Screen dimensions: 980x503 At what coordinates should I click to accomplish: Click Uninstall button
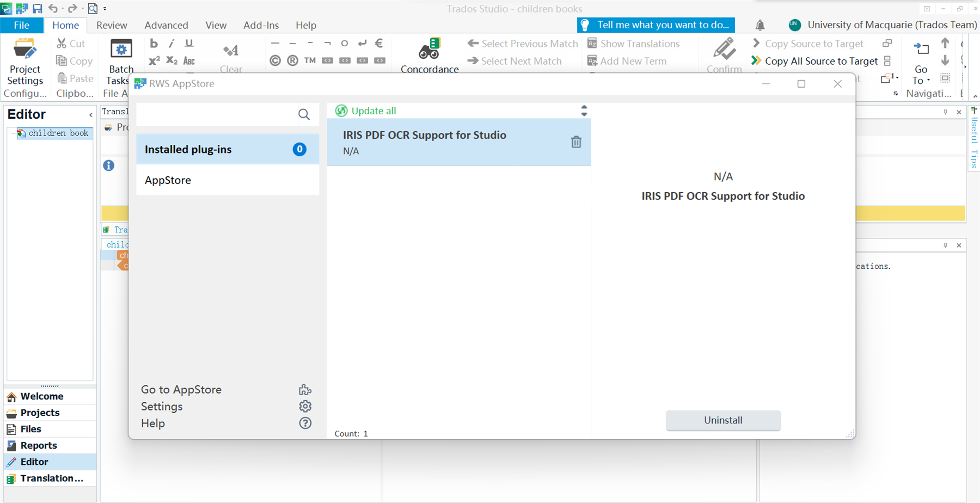[x=723, y=420]
